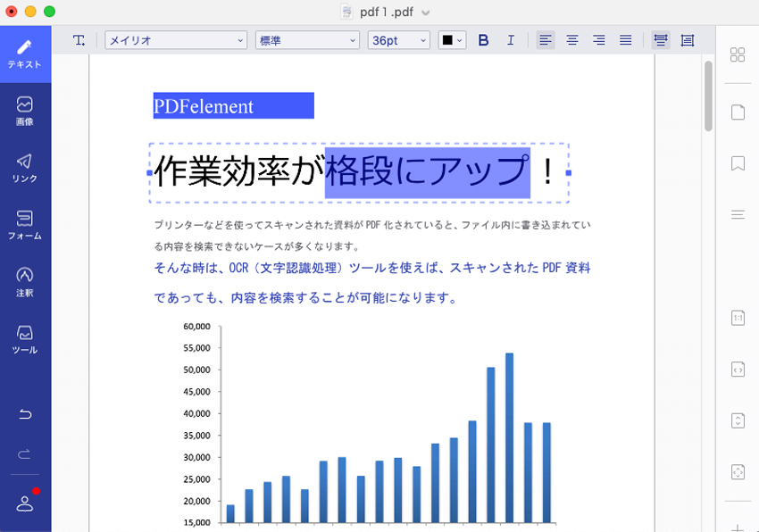
Task: Click the PDFelement heading text box
Action: pos(233,105)
